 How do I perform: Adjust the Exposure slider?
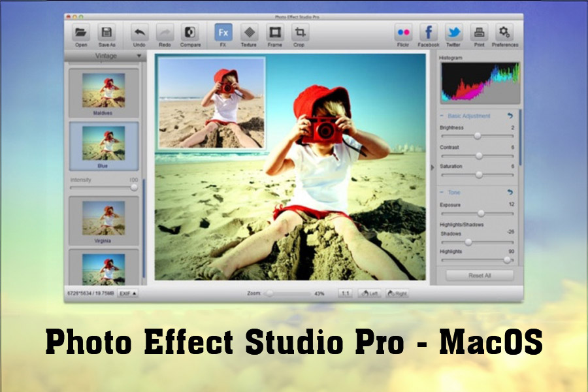[478, 214]
